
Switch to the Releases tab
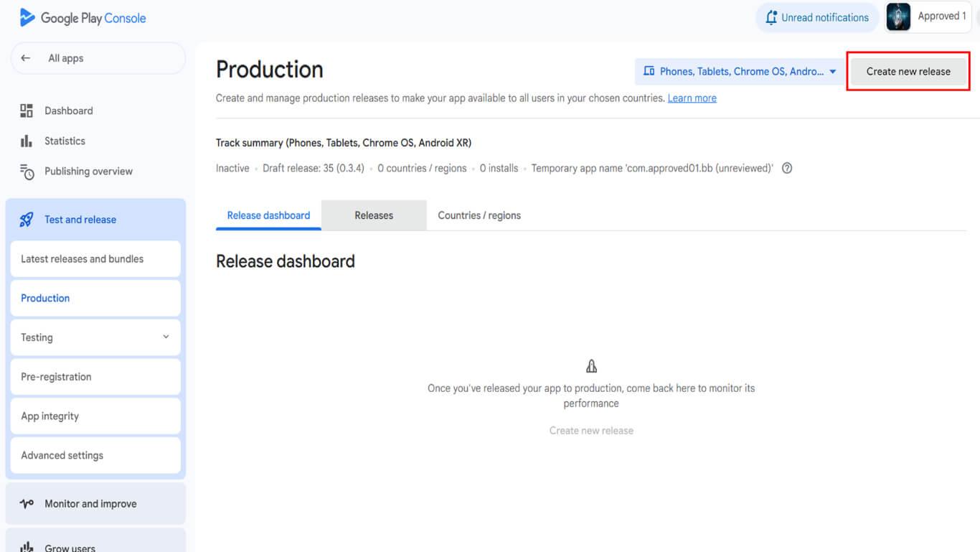pyautogui.click(x=374, y=215)
